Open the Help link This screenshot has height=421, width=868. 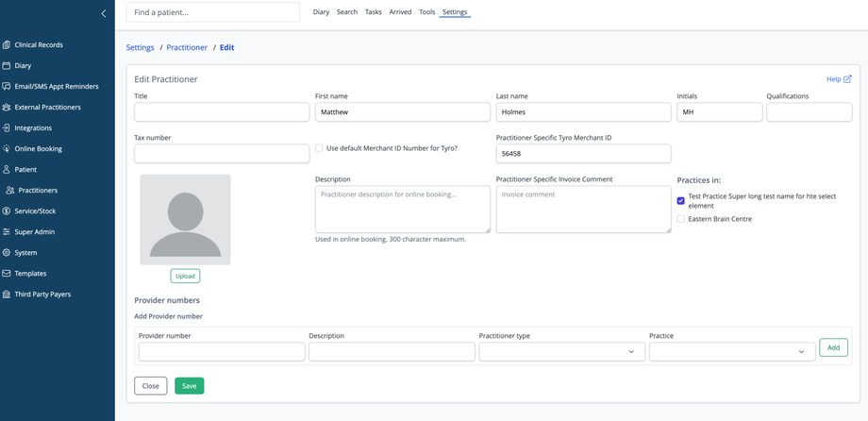click(838, 79)
